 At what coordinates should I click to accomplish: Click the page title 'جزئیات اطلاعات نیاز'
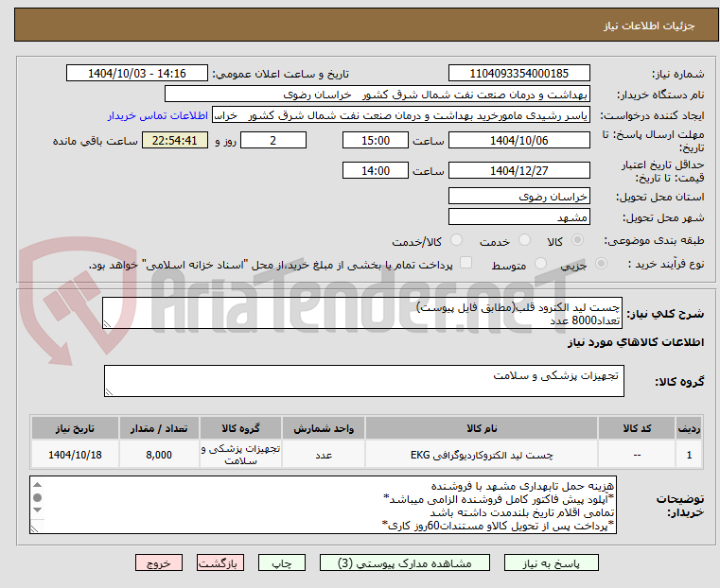(649, 26)
